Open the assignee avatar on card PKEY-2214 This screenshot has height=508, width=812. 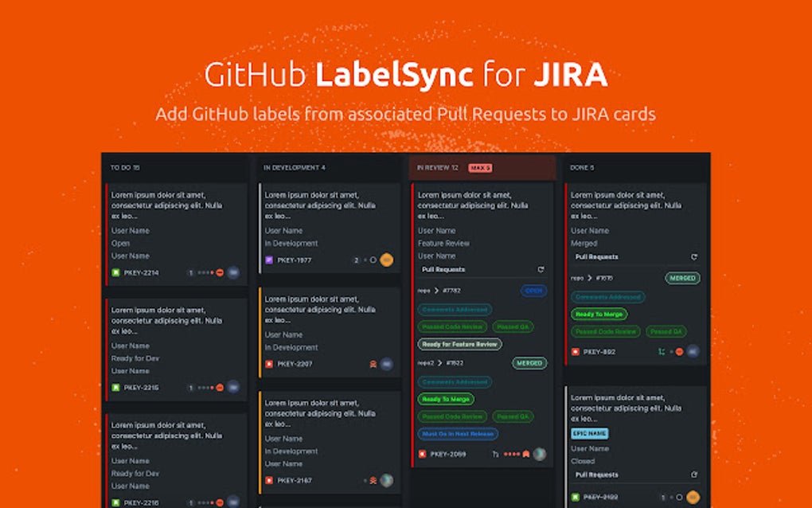click(x=233, y=272)
